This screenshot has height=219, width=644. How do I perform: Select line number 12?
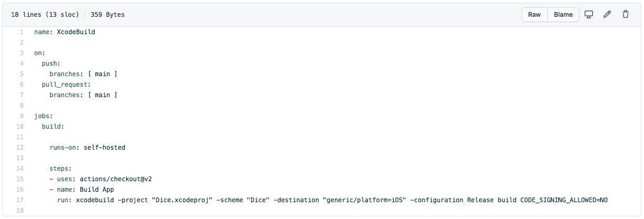pos(20,148)
